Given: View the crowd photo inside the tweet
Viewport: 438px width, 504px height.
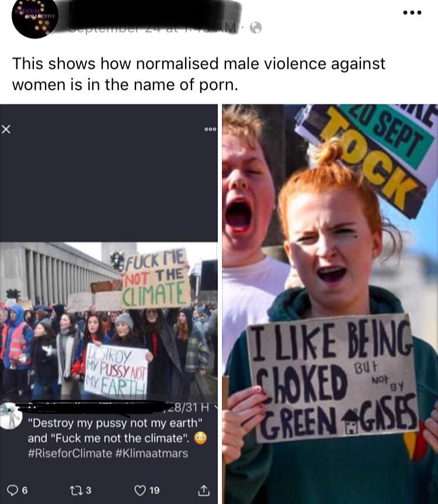Looking at the screenshot, I should [109, 321].
